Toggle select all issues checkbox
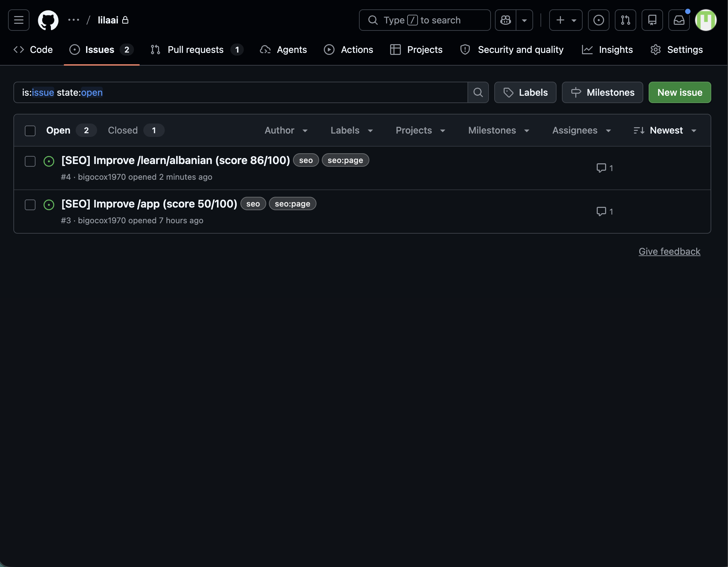 [x=30, y=131]
